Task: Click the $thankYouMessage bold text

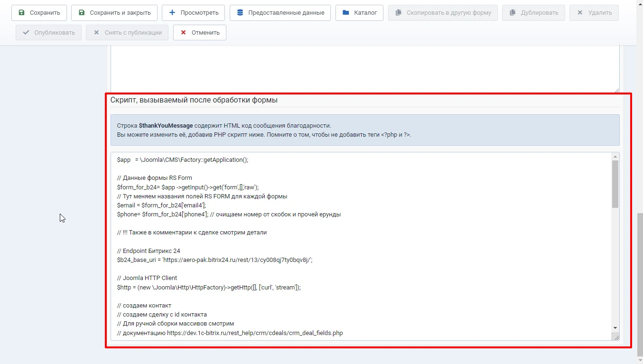Action: [166, 126]
